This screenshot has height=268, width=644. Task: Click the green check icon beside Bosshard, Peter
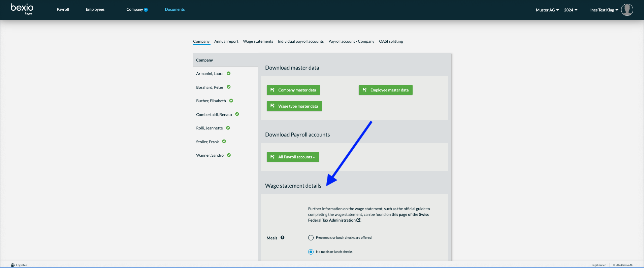229,87
